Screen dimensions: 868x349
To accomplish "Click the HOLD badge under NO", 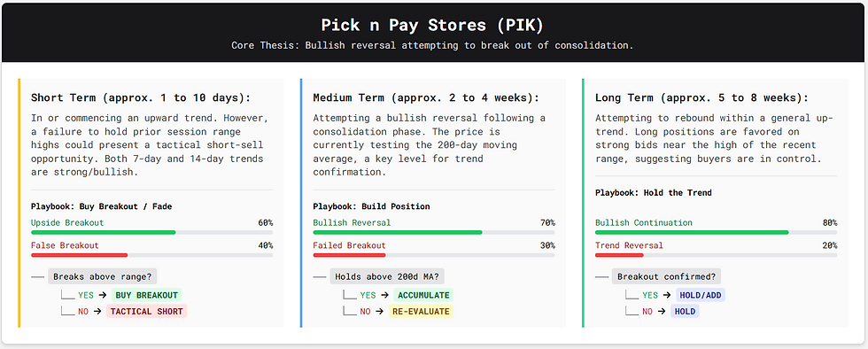I will click(685, 311).
